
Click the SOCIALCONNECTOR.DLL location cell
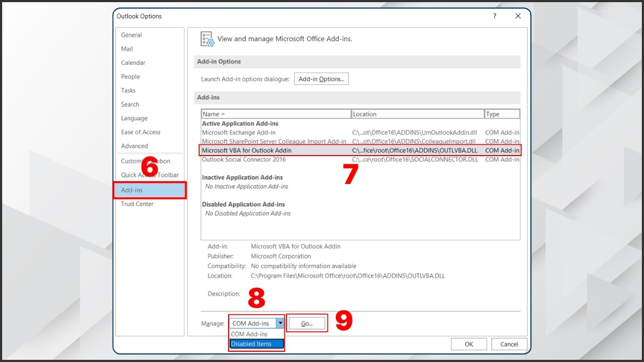point(415,159)
